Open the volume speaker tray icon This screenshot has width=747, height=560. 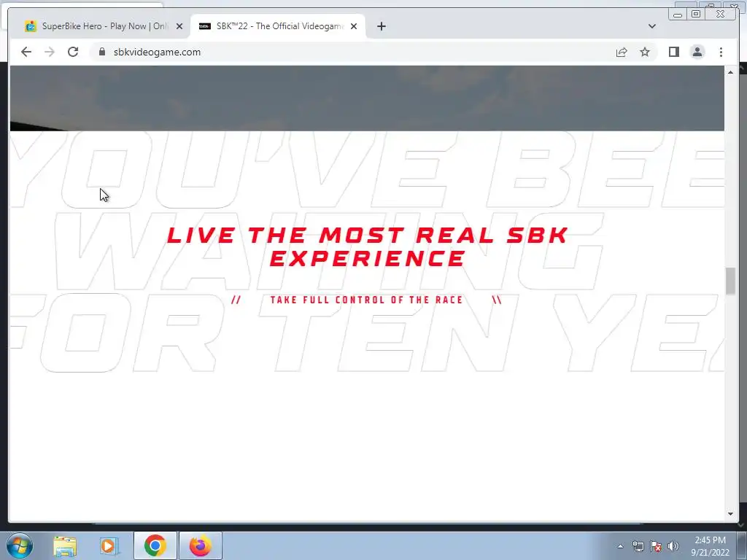point(673,546)
